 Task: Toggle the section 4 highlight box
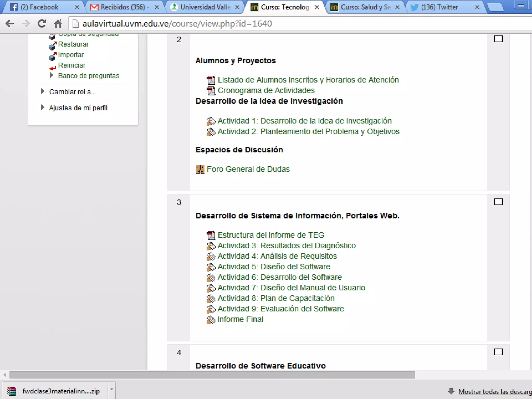pyautogui.click(x=498, y=352)
